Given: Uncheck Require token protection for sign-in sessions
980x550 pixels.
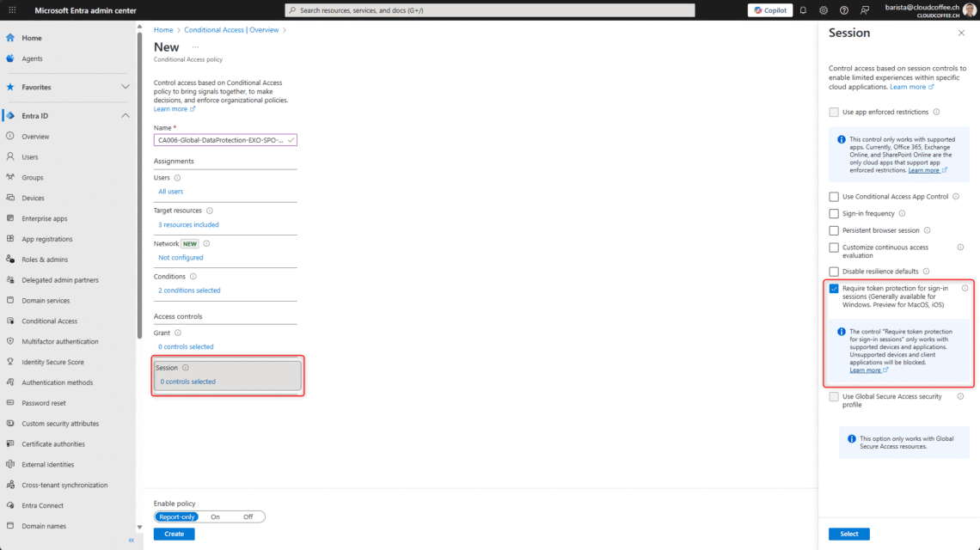Looking at the screenshot, I should pos(834,289).
